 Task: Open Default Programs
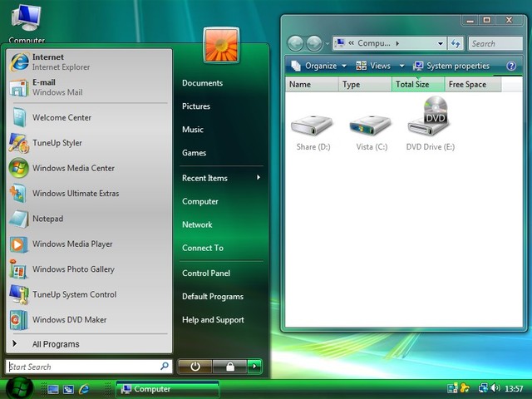213,297
